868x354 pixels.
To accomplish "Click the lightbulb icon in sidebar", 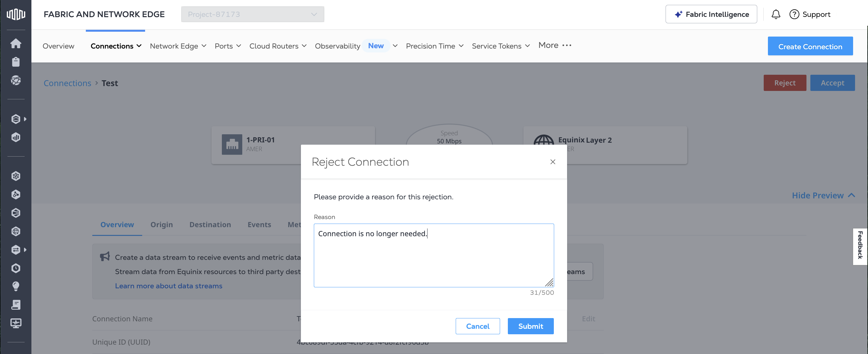I will (16, 286).
